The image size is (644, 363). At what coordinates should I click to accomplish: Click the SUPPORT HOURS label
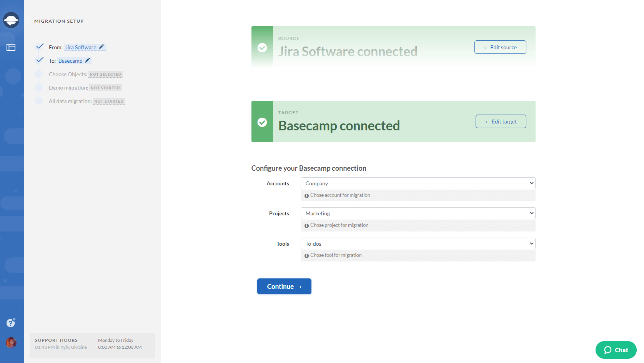point(56,340)
